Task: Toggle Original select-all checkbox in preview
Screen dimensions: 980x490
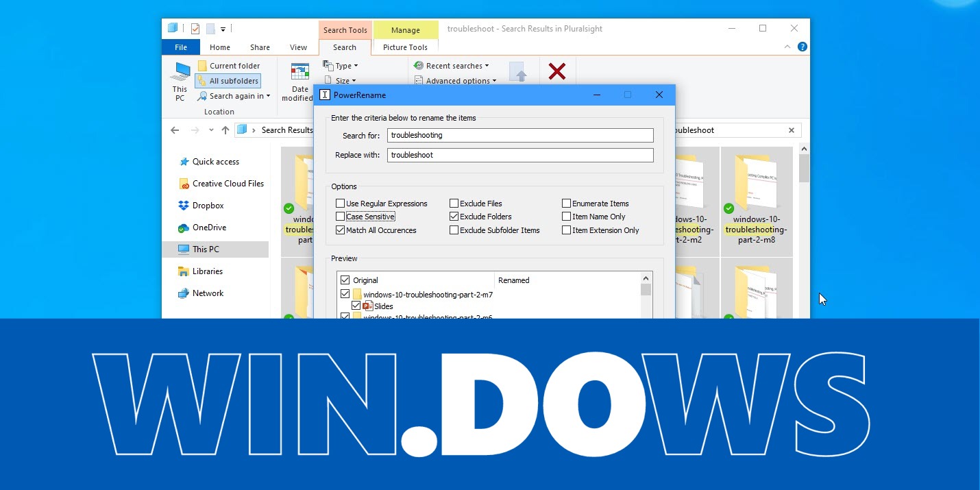Action: click(x=345, y=280)
